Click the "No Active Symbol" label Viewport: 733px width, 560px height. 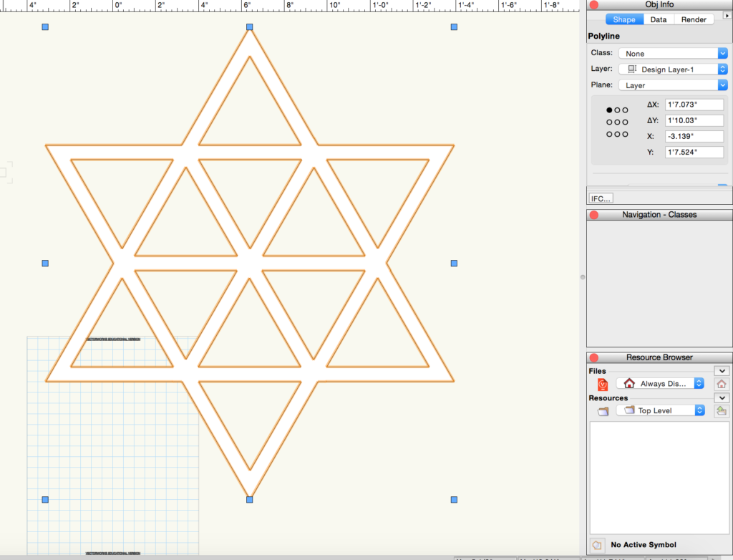click(x=644, y=545)
